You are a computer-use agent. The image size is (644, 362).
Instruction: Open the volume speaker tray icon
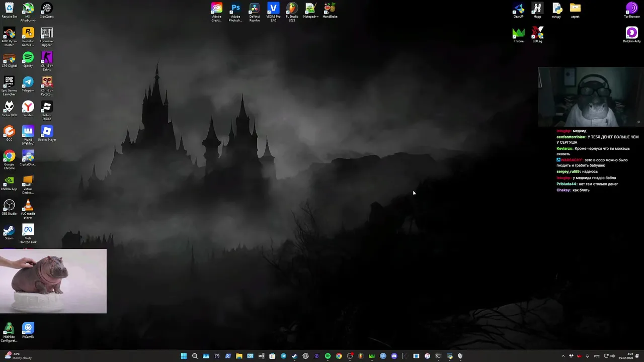[612, 356]
